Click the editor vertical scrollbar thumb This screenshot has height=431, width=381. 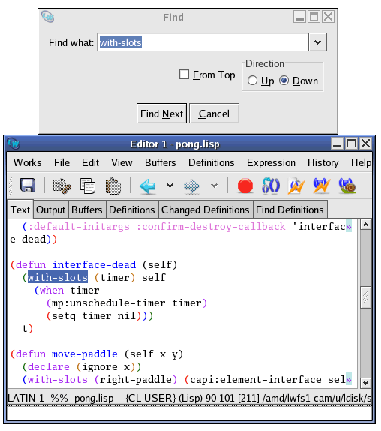pyautogui.click(x=366, y=297)
